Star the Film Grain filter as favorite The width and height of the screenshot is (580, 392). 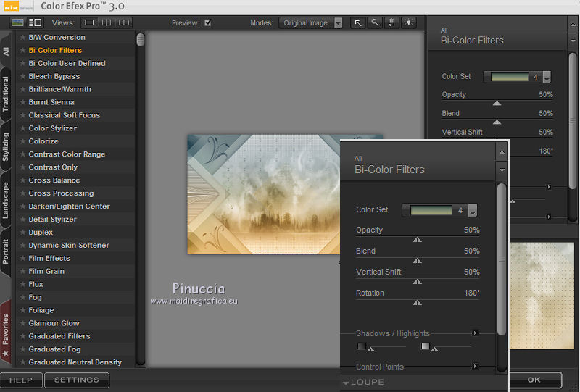[x=23, y=271]
